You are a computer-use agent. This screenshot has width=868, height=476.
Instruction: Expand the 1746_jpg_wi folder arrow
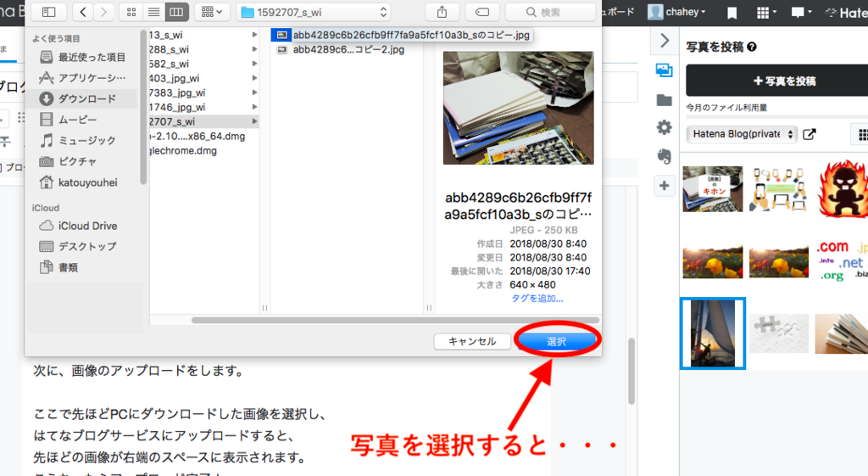[254, 107]
